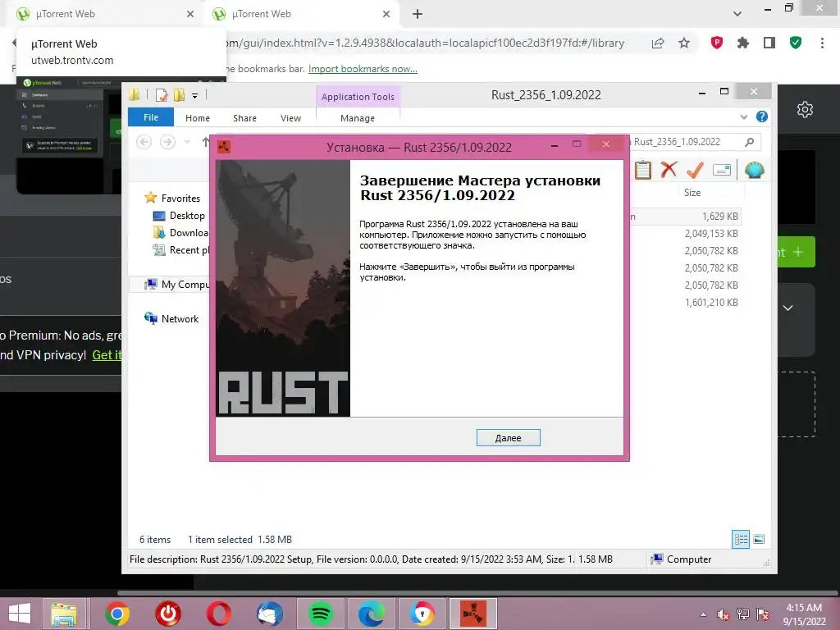This screenshot has width=840, height=630.
Task: Switch Explorer to the Details view
Action: [x=741, y=539]
